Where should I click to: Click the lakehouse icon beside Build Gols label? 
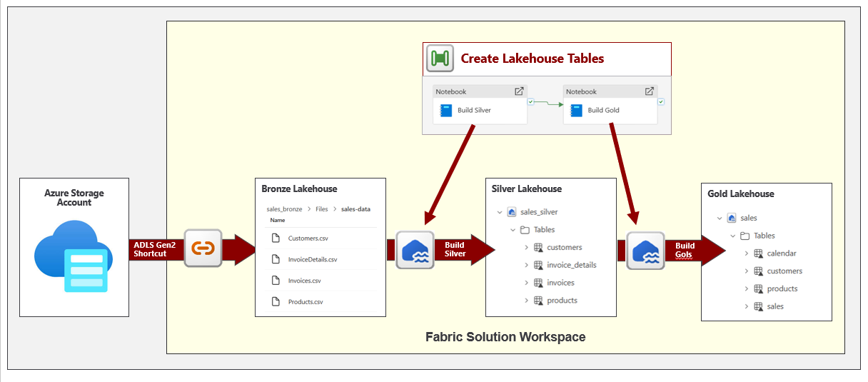[x=645, y=251]
